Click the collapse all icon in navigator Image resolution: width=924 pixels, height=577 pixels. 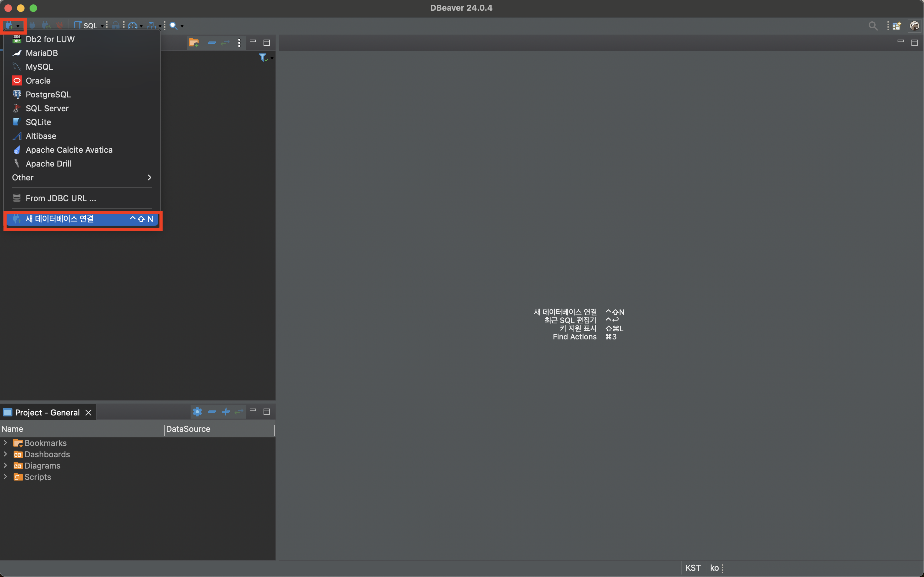click(x=212, y=42)
